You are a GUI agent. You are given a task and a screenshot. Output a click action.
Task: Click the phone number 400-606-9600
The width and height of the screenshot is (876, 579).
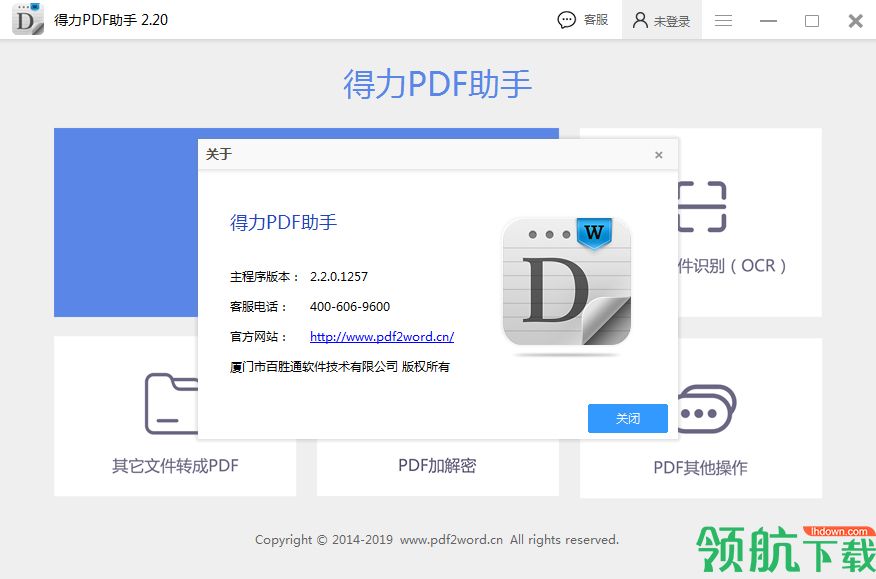(x=350, y=306)
